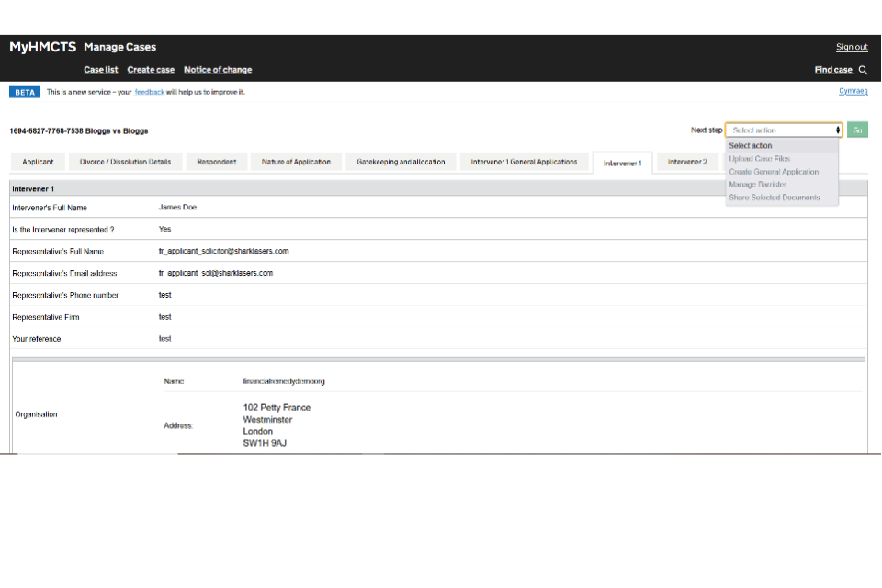Switch language using the Cymraeg link
The width and height of the screenshot is (882, 588).
tap(853, 91)
